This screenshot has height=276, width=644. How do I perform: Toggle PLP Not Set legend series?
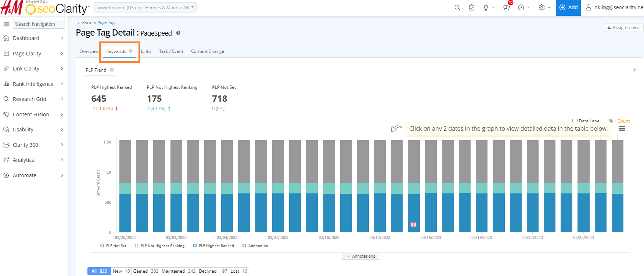pyautogui.click(x=113, y=246)
